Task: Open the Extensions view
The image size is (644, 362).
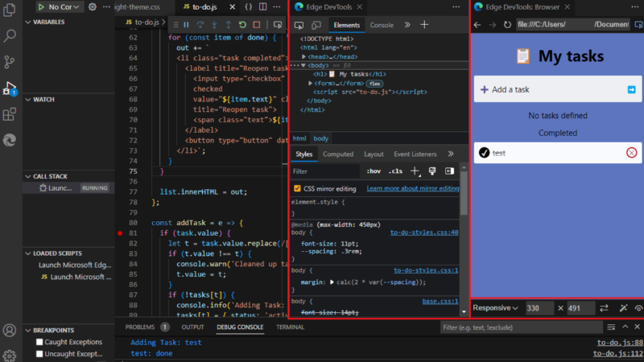Action: (9, 114)
